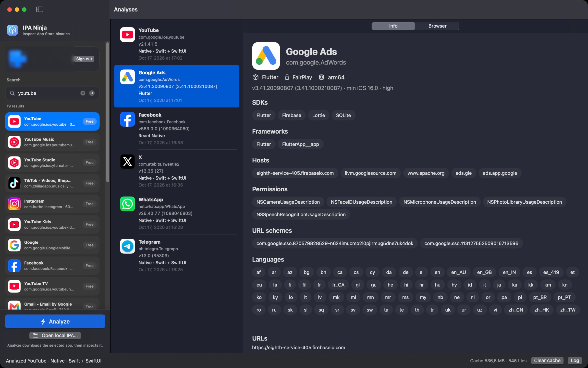Open YouTube Music search result
The height and width of the screenshot is (368, 588).
pos(52,142)
